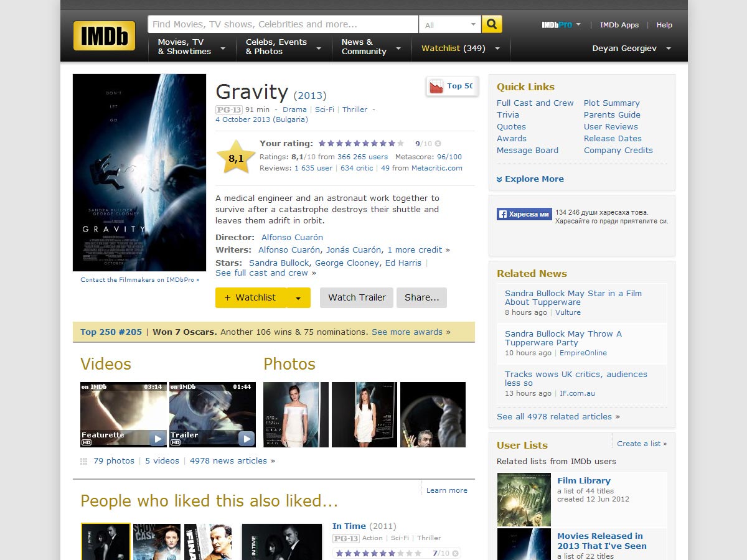Open the Metascore 96/100 link
Viewport: 747px width, 560px height.
[449, 157]
